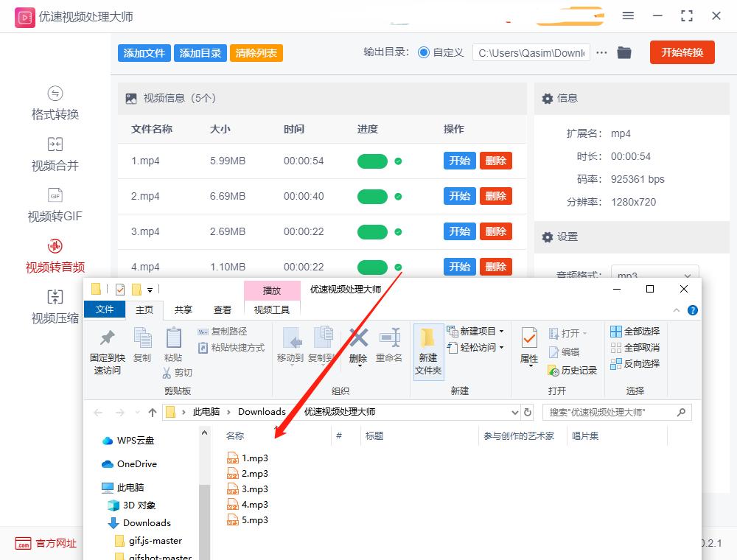Create a new folder with the 新建文件夹 icon

click(x=429, y=352)
